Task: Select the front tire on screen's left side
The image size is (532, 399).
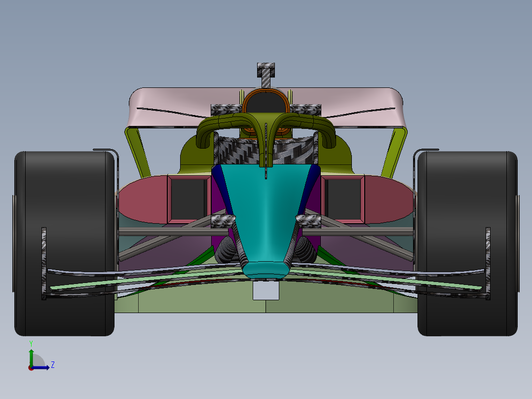Action: (x=65, y=243)
